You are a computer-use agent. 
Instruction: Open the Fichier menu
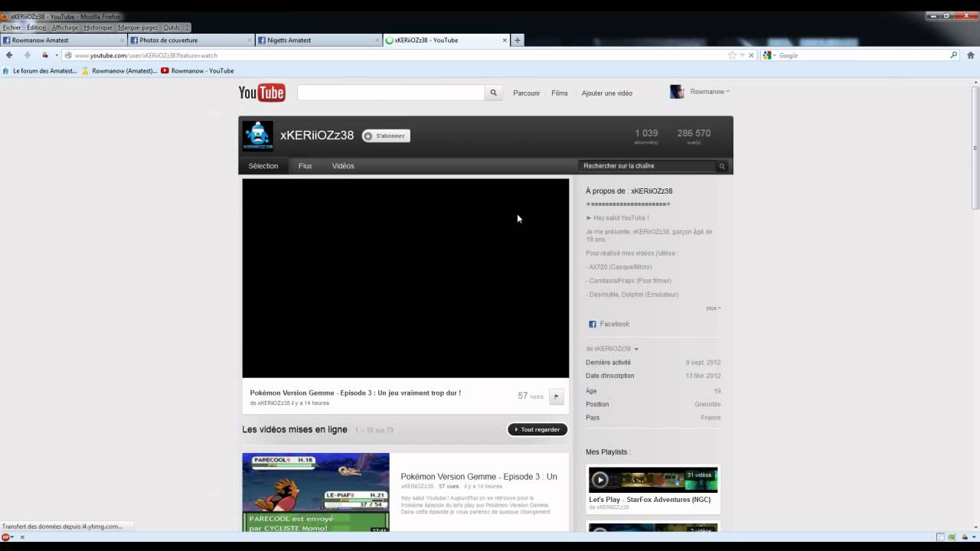click(11, 28)
